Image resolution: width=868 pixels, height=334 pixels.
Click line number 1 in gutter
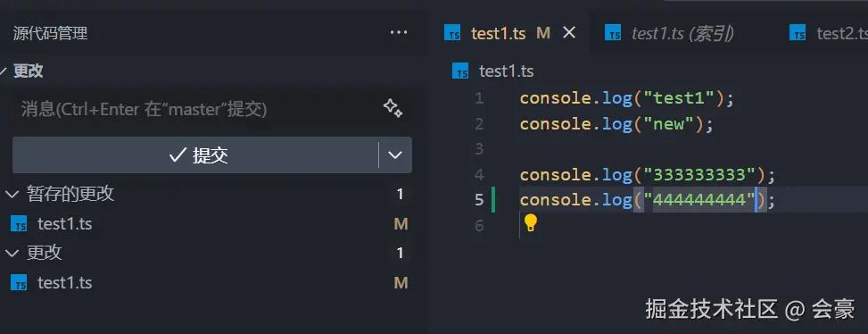coord(479,98)
